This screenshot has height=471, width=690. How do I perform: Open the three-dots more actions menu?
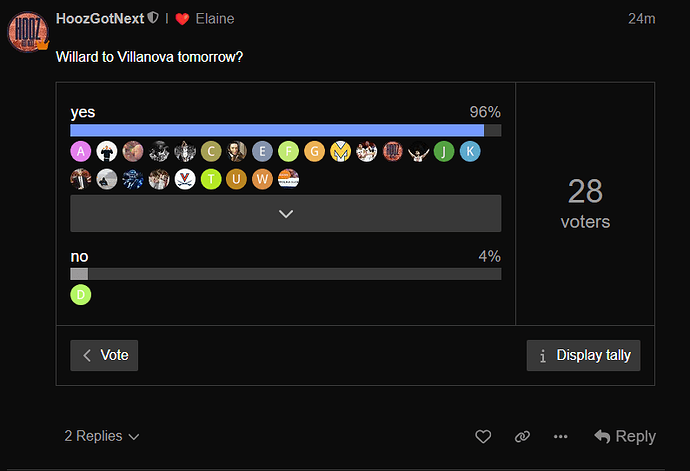click(560, 436)
